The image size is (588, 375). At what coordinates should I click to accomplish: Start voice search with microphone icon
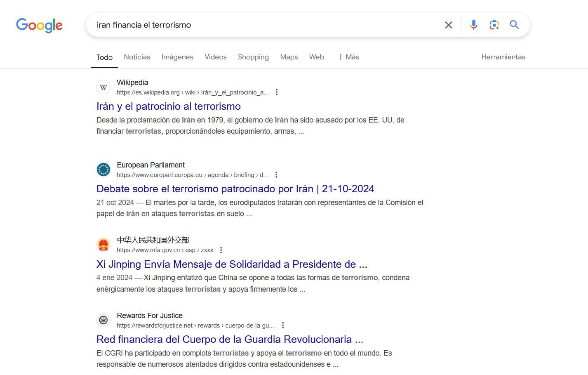pos(474,25)
